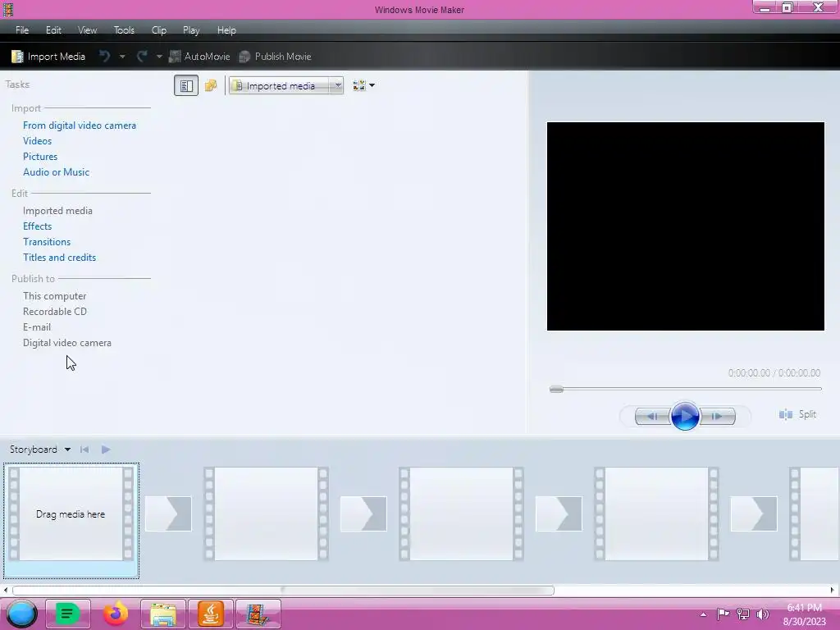Click the Import Media toolbar button
Viewport: 840px width, 630px height.
click(48, 57)
